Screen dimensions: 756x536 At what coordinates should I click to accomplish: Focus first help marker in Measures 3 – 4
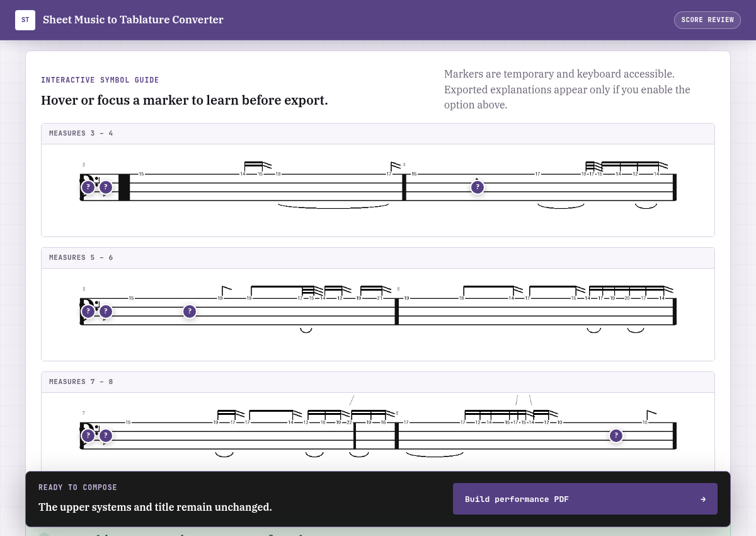88,187
